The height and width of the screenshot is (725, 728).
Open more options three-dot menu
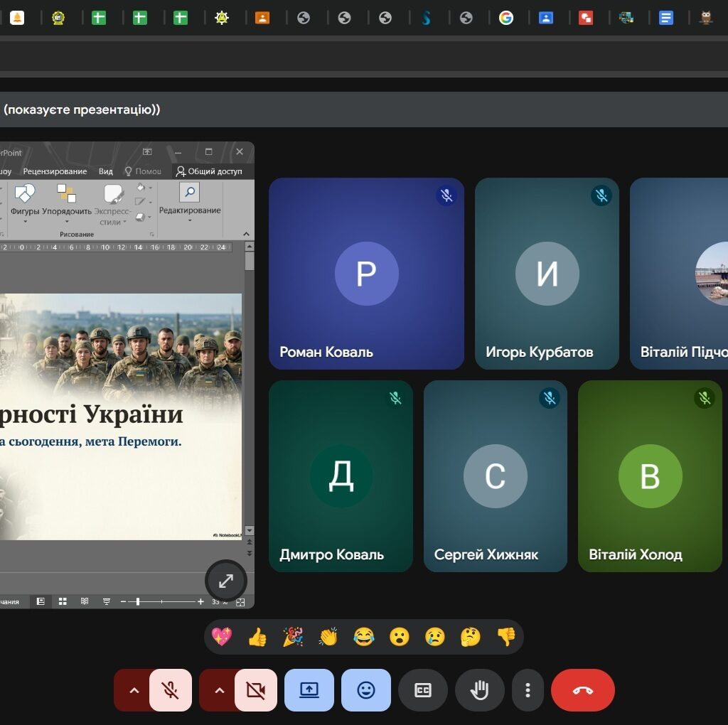coord(528,690)
